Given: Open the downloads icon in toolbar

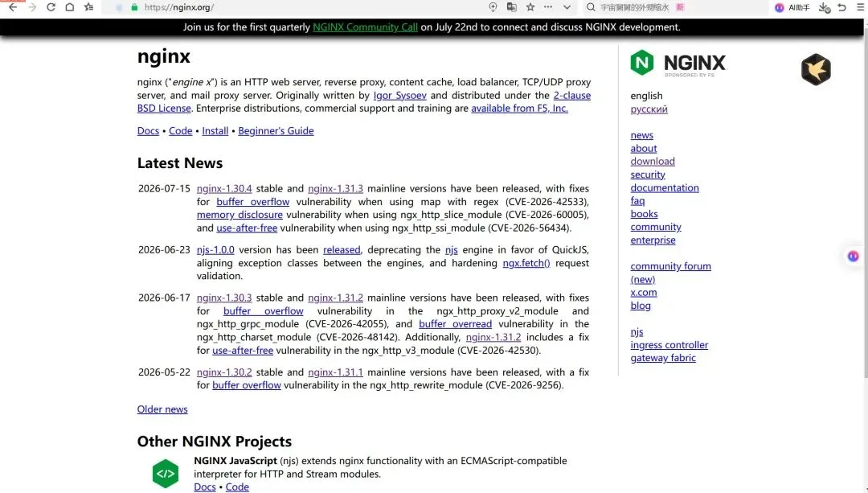Looking at the screenshot, I should pyautogui.click(x=825, y=8).
